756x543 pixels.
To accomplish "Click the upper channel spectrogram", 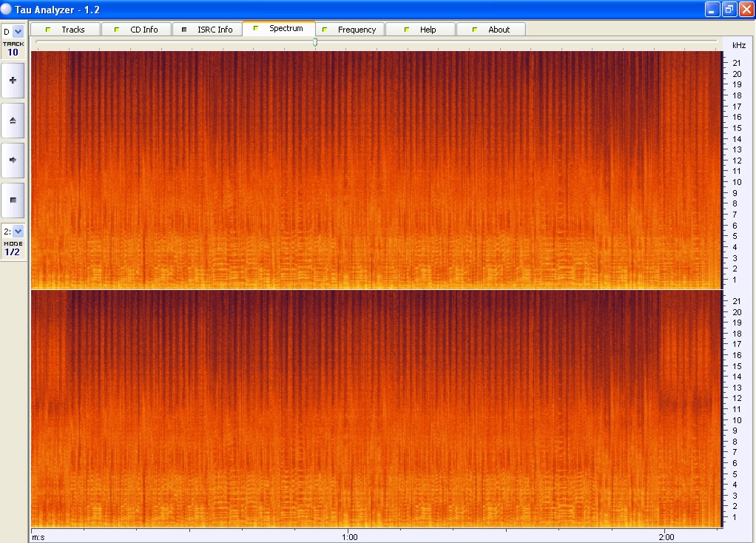I will 376,169.
